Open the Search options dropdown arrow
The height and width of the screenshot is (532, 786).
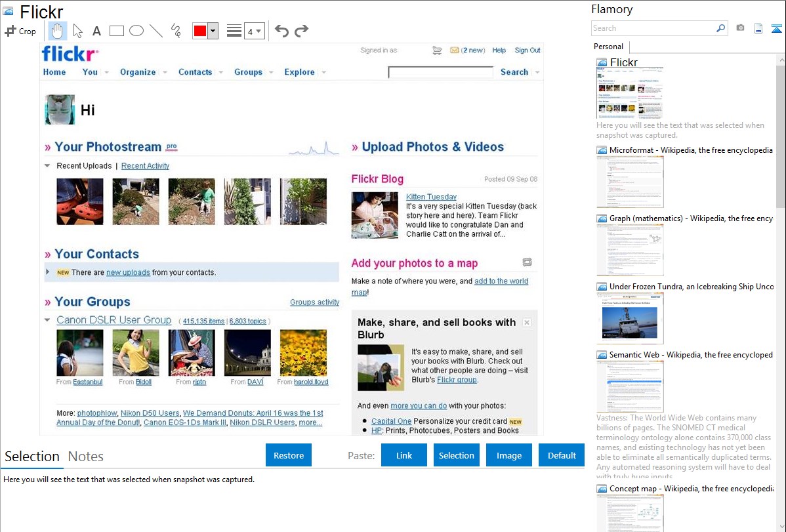coord(537,72)
